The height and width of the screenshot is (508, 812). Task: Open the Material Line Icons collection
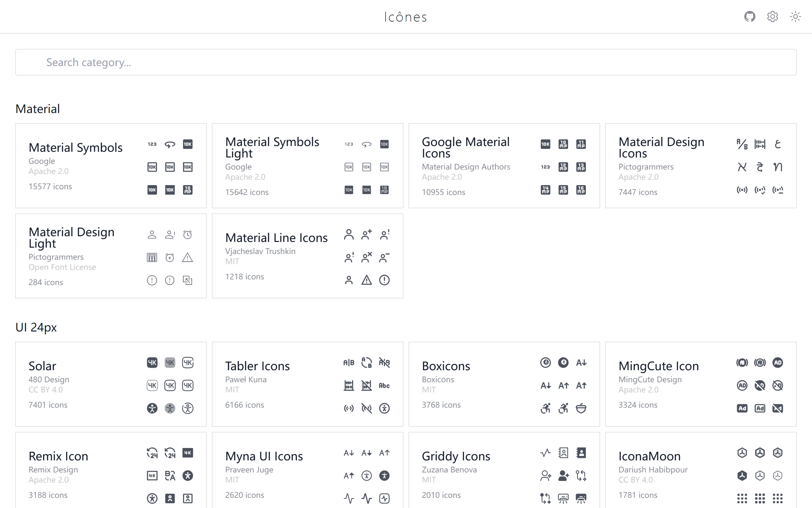307,256
